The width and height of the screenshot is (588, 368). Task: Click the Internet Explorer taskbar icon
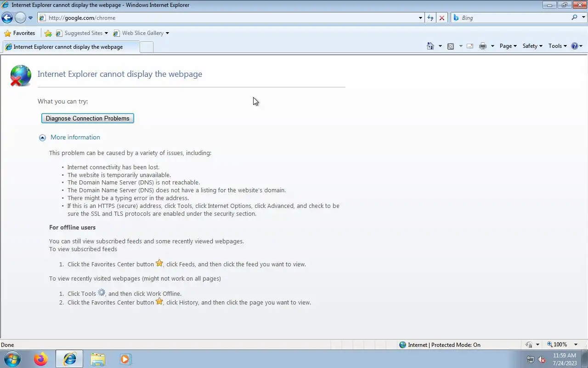coord(69,359)
